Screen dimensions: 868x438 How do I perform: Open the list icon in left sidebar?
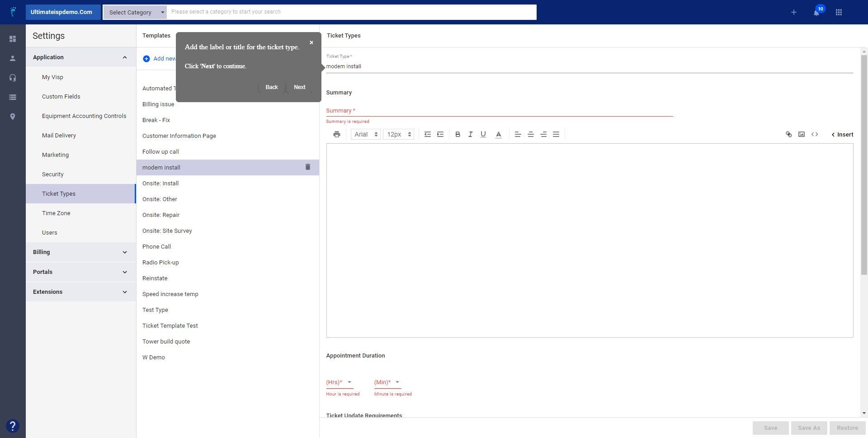coord(13,97)
